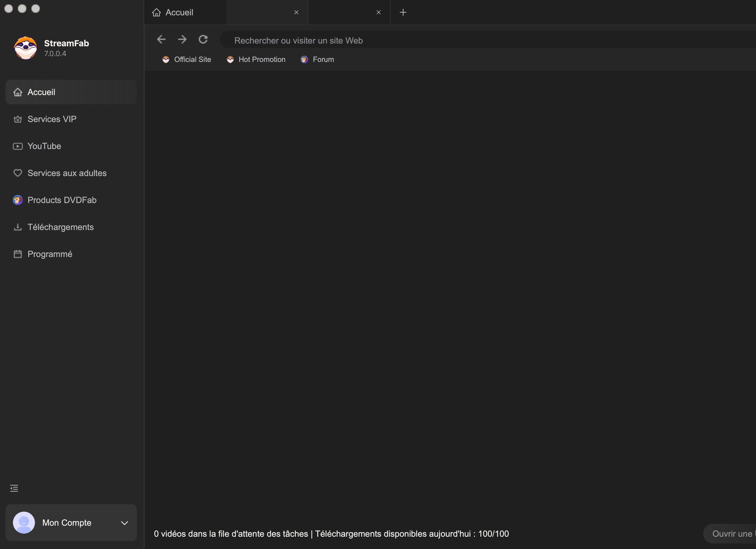
Task: Collapse the sidebar with menu-fold icon
Action: (14, 488)
